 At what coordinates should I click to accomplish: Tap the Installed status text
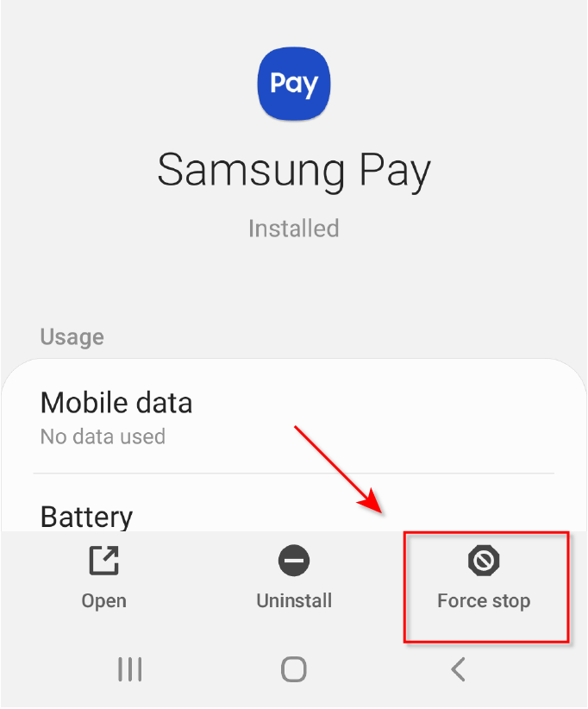click(x=294, y=229)
